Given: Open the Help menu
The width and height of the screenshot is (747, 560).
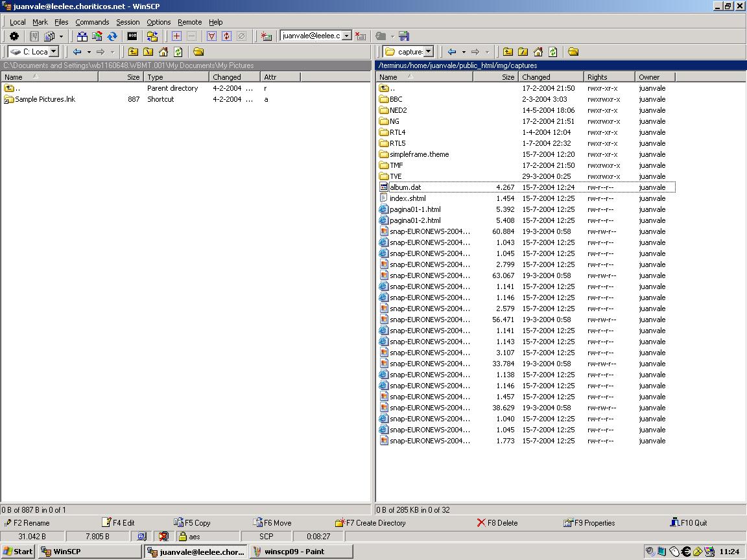Looking at the screenshot, I should 215,22.
